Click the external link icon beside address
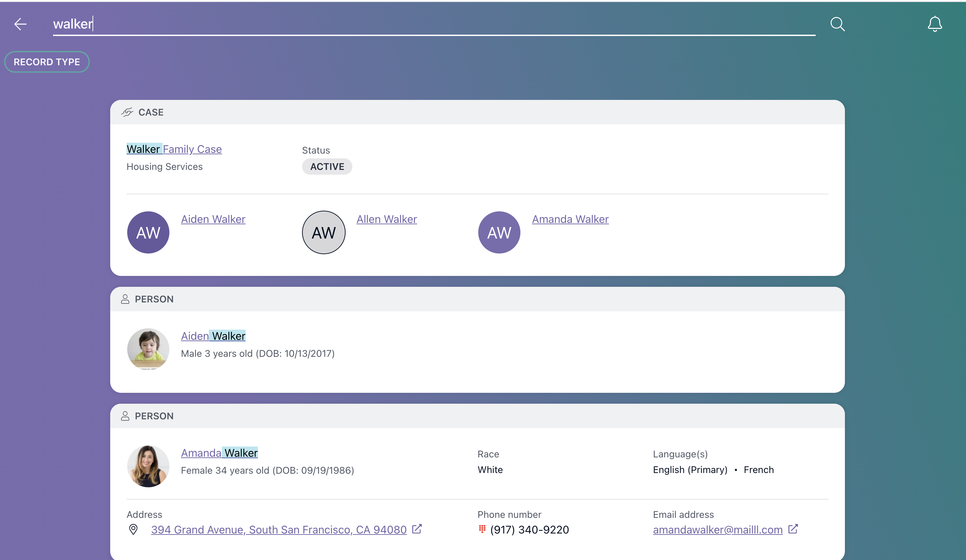The height and width of the screenshot is (560, 966). point(417,529)
